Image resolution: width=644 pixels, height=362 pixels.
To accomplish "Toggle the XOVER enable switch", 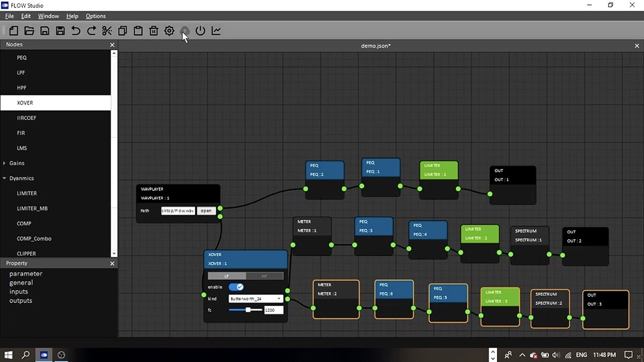I will (236, 287).
